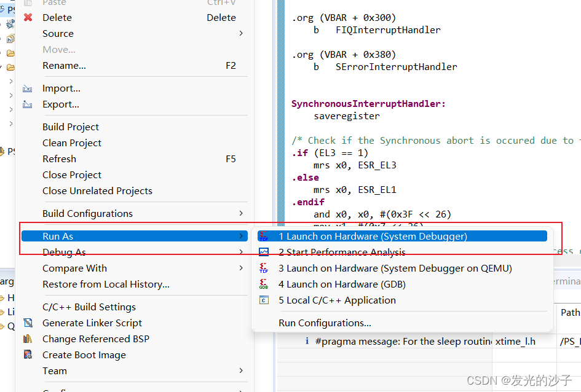Open Build Configurations submenu
The width and height of the screenshot is (581, 392).
tap(135, 214)
